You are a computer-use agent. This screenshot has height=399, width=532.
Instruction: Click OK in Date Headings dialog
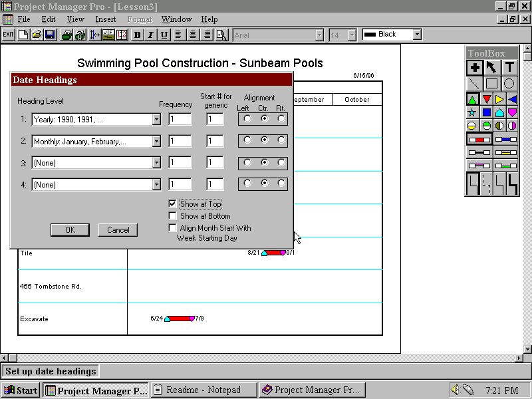70,230
